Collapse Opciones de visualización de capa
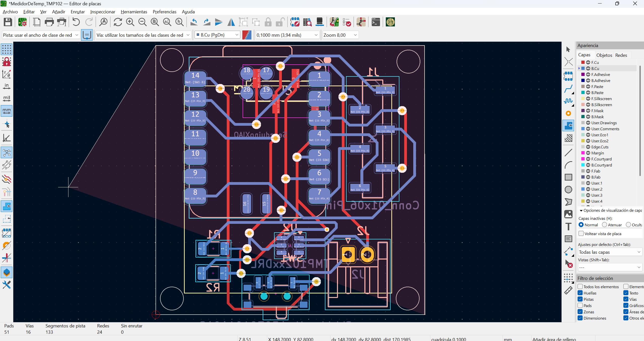Viewport: 644px width, 341px height. (581, 210)
